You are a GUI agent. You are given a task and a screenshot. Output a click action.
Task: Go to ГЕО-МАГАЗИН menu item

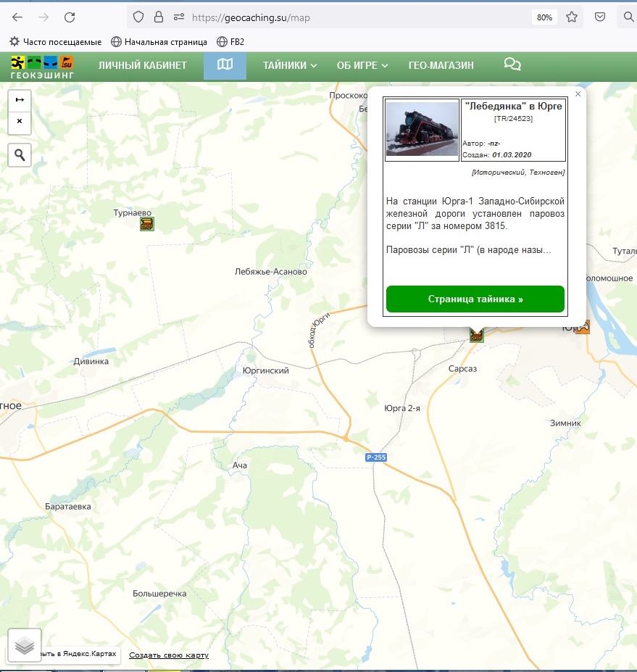[441, 65]
